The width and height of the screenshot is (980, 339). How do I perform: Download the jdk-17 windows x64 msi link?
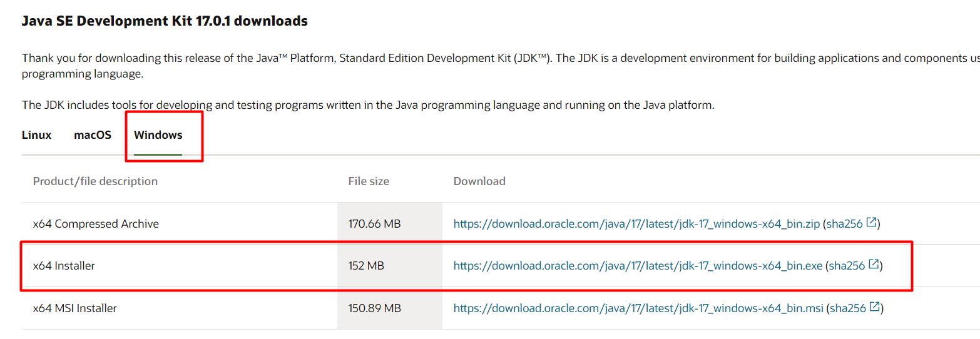coord(638,308)
